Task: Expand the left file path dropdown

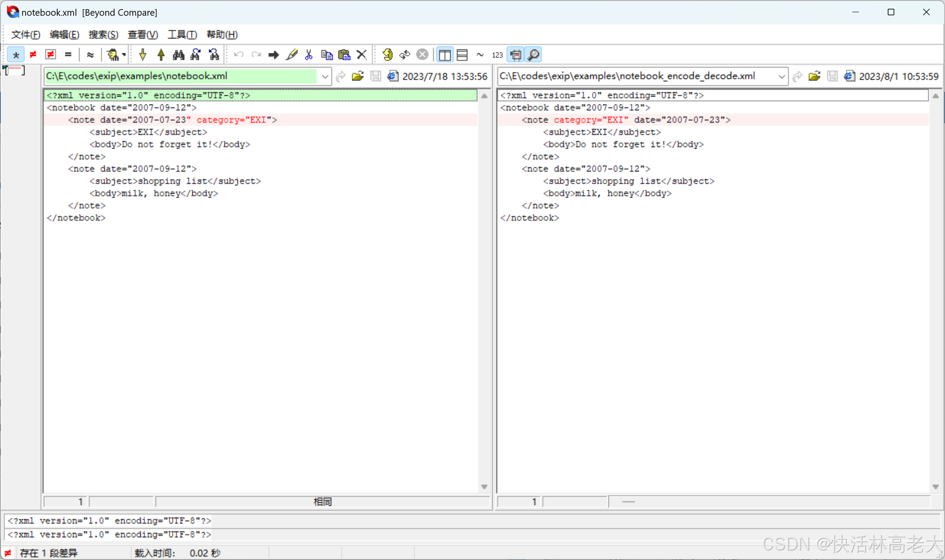Action: tap(325, 77)
